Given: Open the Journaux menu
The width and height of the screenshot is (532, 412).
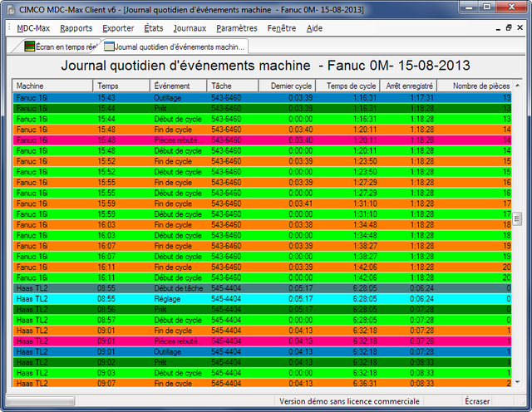Looking at the screenshot, I should pyautogui.click(x=190, y=28).
